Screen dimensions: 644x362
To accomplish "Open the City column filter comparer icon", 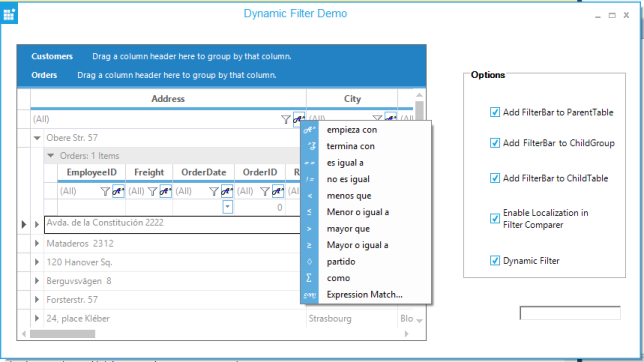I will (391, 119).
